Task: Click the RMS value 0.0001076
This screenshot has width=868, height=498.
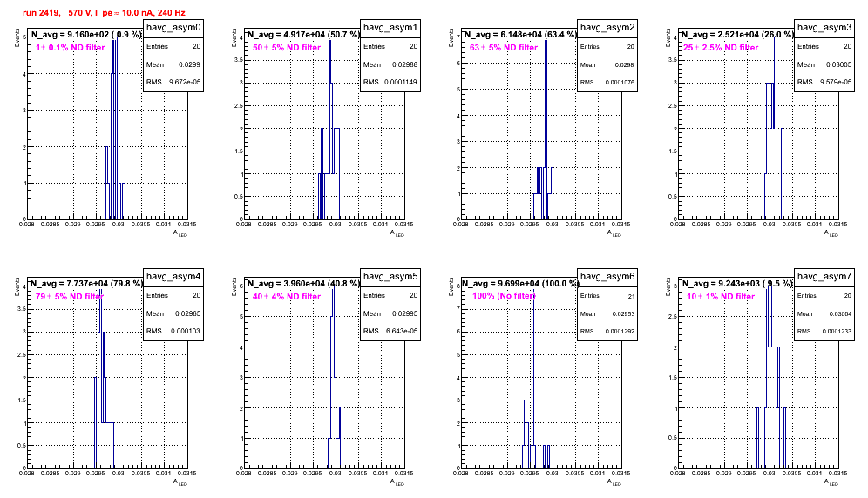Action: point(620,82)
